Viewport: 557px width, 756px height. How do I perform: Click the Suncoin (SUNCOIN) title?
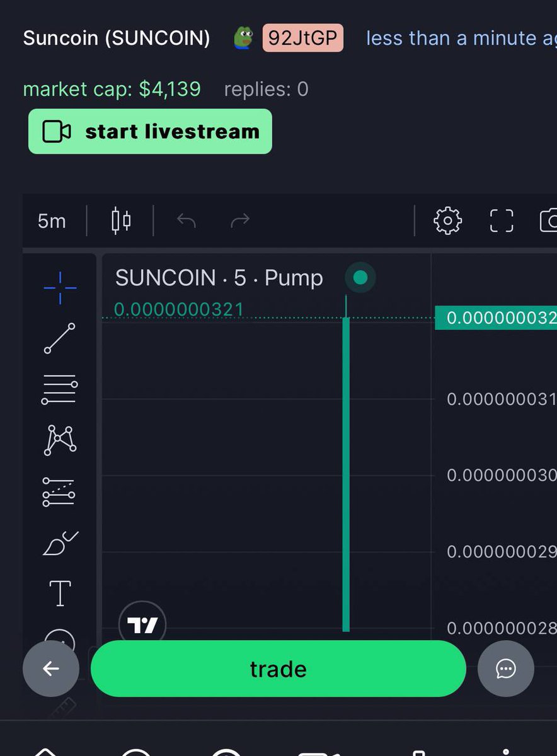(117, 38)
